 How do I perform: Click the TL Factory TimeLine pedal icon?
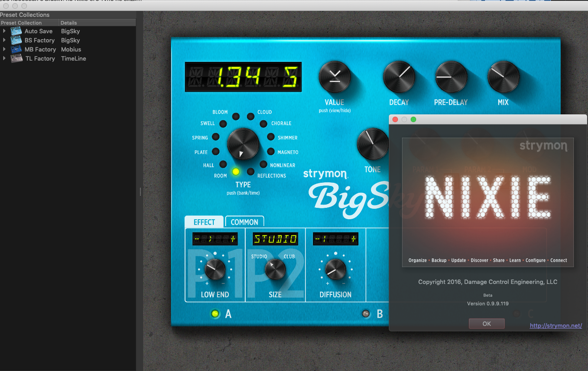[16, 58]
